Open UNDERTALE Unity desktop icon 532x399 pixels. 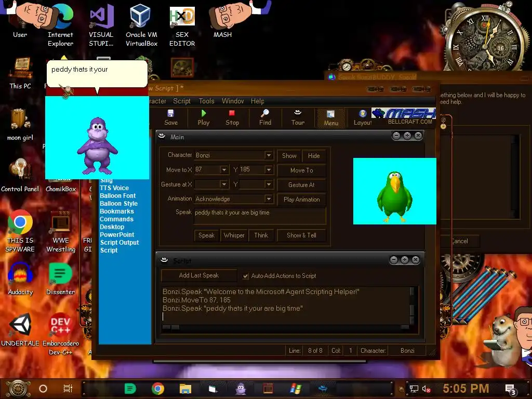click(x=20, y=330)
